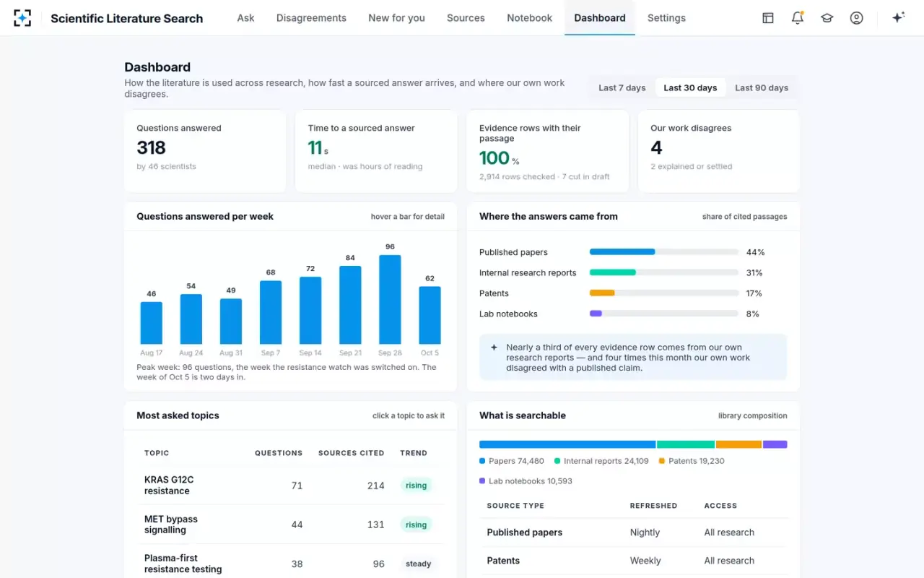
Task: Click the Our work disagrees card
Action: pos(719,152)
